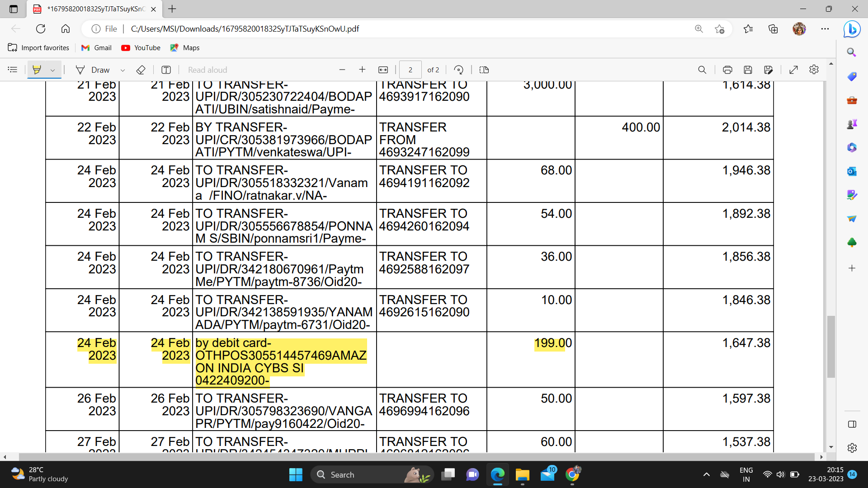This screenshot has width=868, height=488.
Task: Toggle the Highlight tool on
Action: coord(37,70)
